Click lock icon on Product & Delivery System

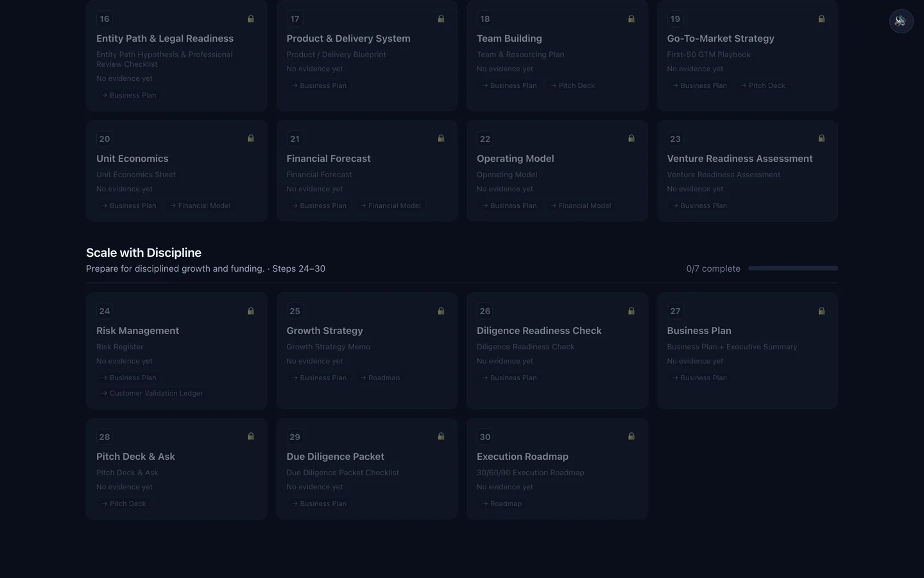(x=441, y=19)
